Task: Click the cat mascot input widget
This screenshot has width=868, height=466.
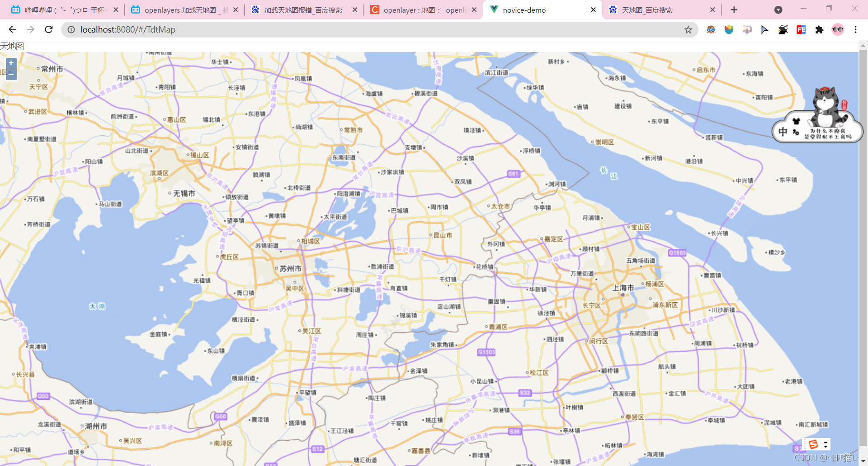Action: click(817, 115)
